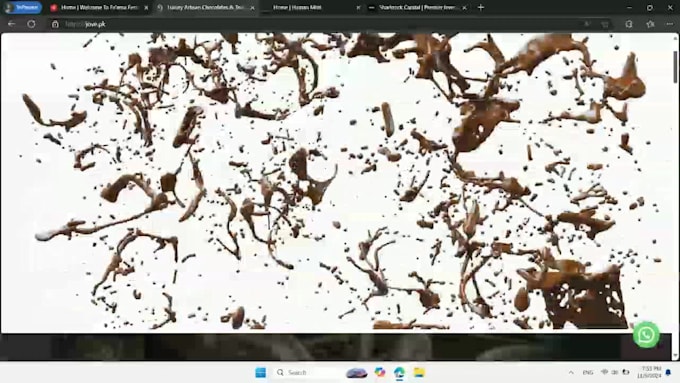Reload the page with the refresh icon
Screen dimensions: 680x383
tap(31, 24)
